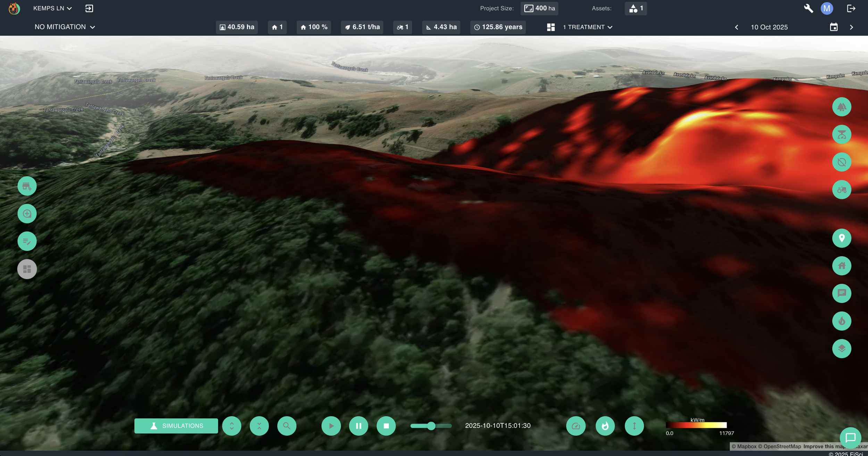Open the calendar date picker
This screenshot has height=456, width=868.
(834, 27)
